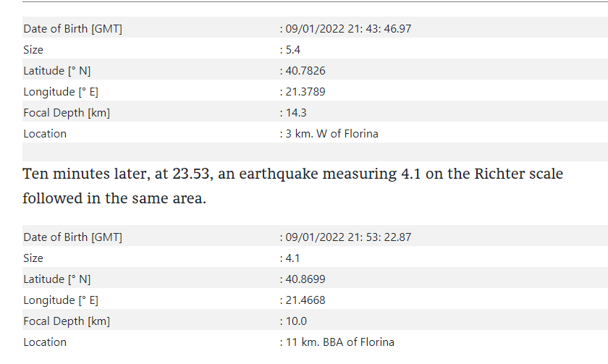Click the 21:53:22.87 date value
This screenshot has height=364, width=608.
tap(347, 237)
